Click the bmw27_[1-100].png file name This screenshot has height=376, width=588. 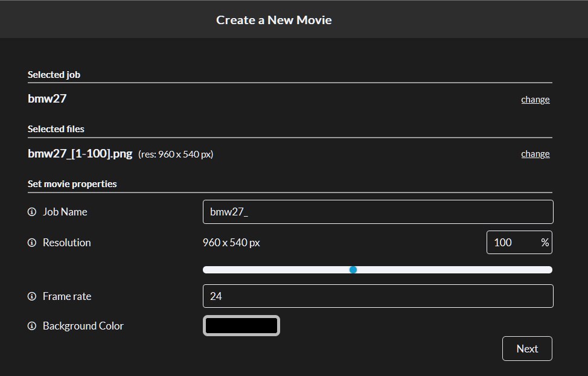80,154
